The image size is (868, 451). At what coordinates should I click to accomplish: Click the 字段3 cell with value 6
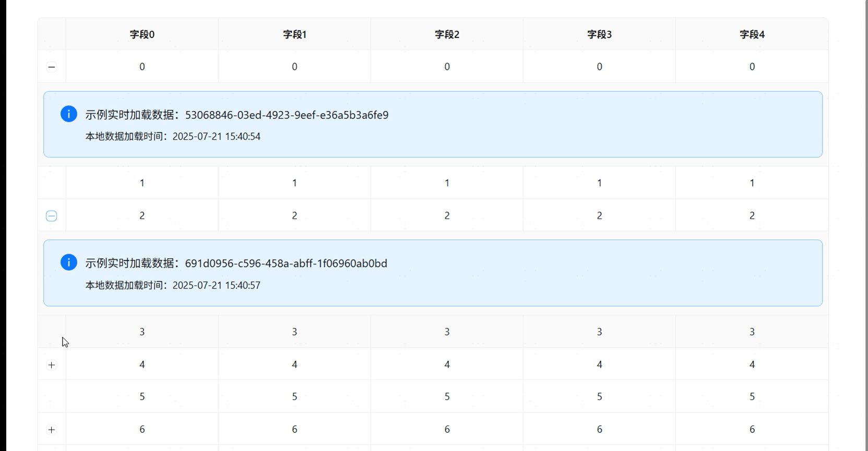pyautogui.click(x=599, y=429)
